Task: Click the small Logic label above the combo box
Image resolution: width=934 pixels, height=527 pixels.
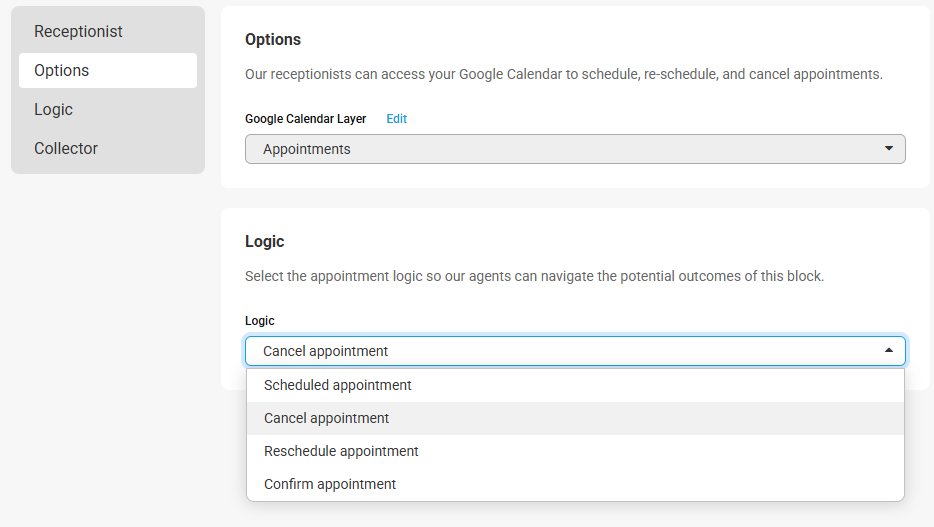Action: (x=260, y=321)
